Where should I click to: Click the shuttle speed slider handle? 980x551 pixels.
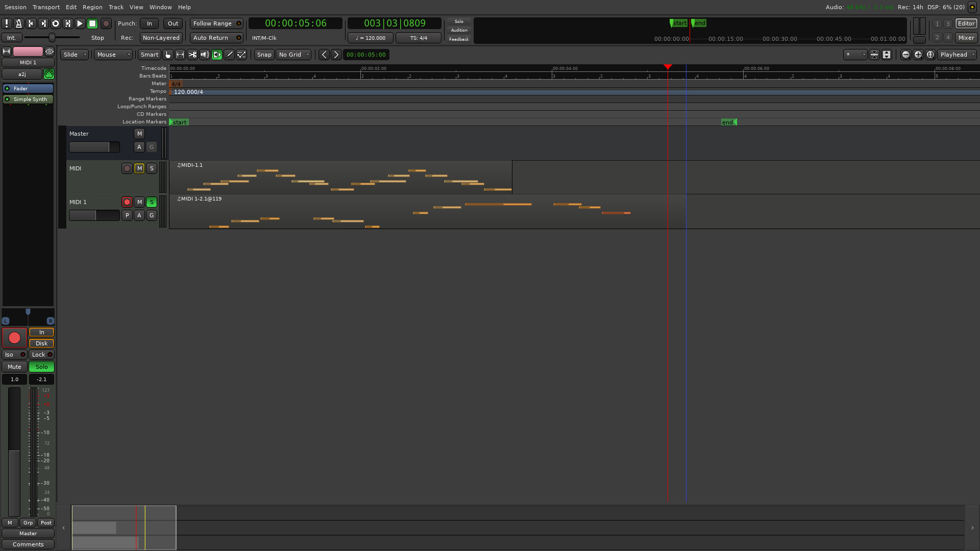coord(52,38)
